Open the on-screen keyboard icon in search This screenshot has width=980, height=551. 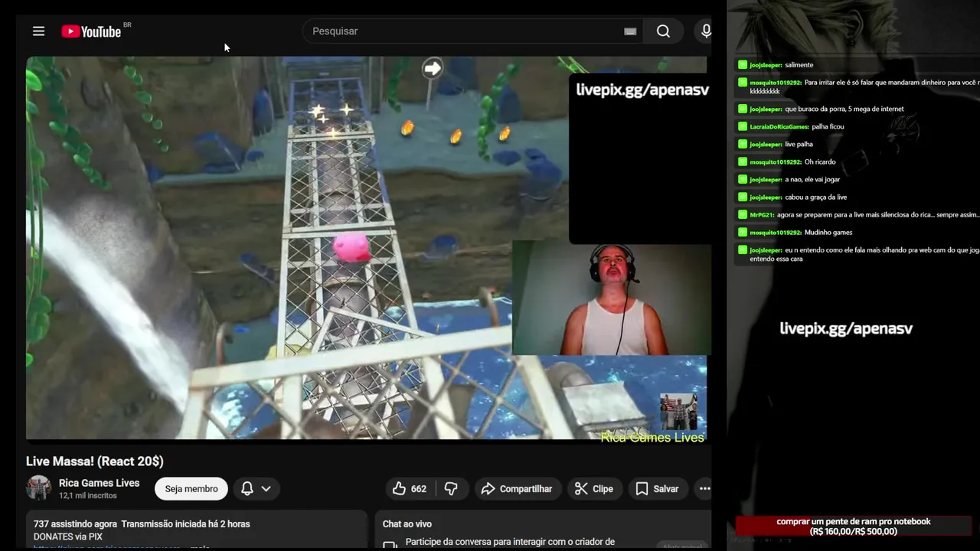630,31
